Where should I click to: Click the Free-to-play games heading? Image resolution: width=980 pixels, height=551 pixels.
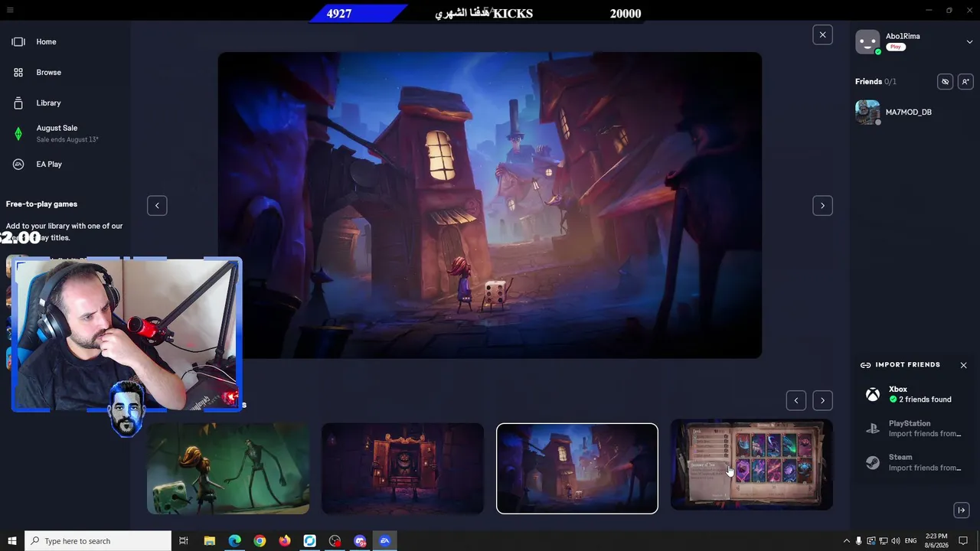[x=41, y=204]
